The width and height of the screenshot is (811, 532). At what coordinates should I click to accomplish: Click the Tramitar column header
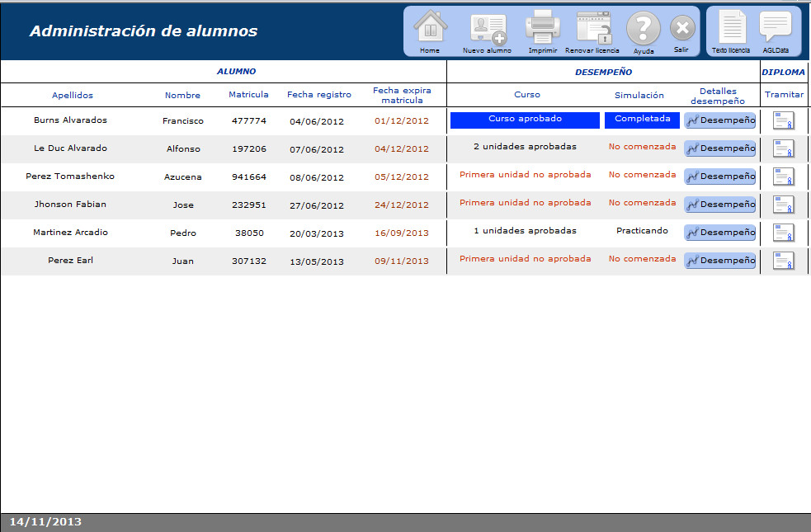(x=784, y=95)
